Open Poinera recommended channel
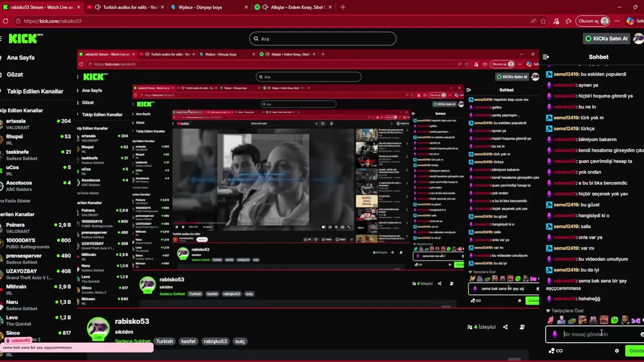644x362 pixels. [35, 228]
